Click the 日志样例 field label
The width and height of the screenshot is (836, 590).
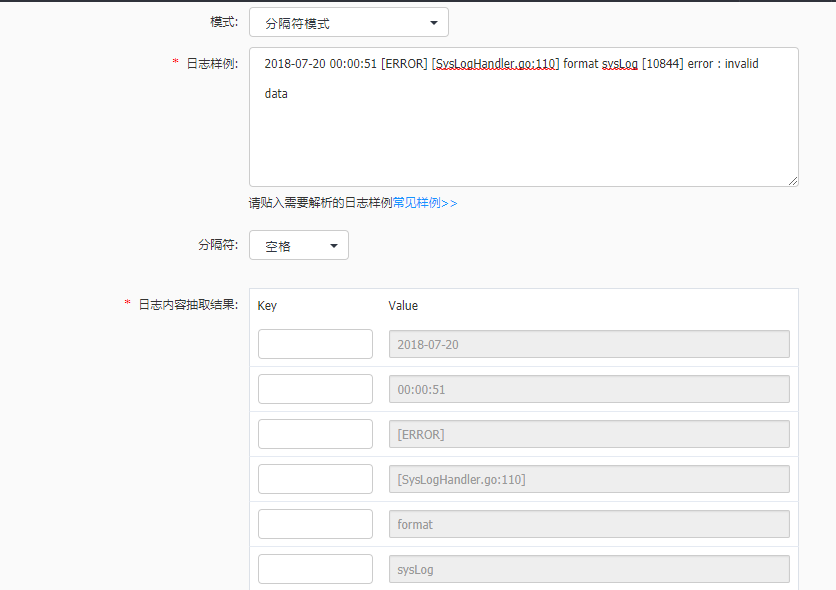[212, 63]
